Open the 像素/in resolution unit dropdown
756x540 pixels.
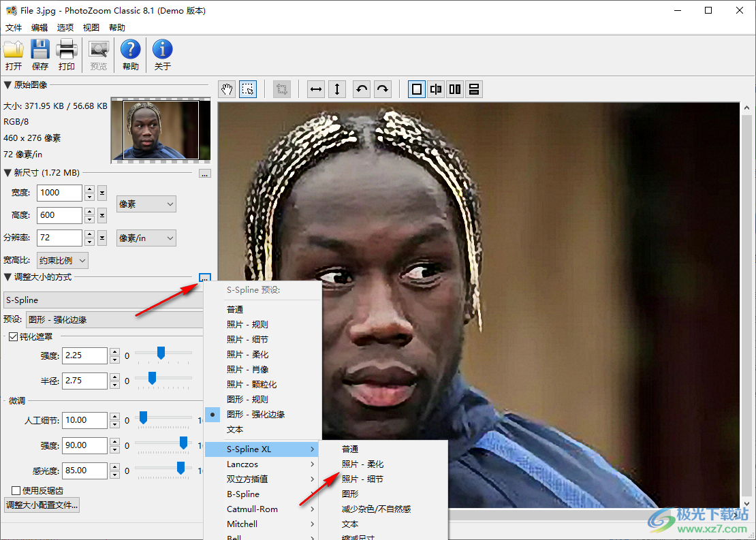[x=146, y=238]
